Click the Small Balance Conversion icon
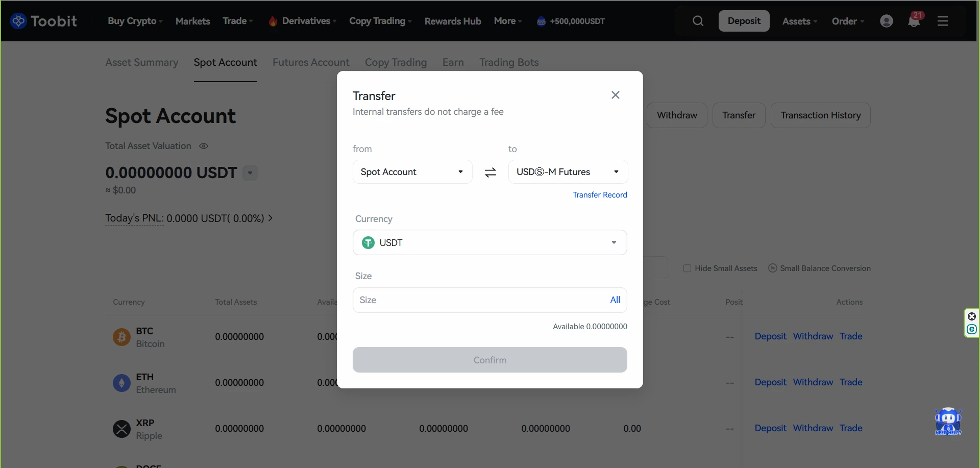This screenshot has width=980, height=468. [773, 268]
